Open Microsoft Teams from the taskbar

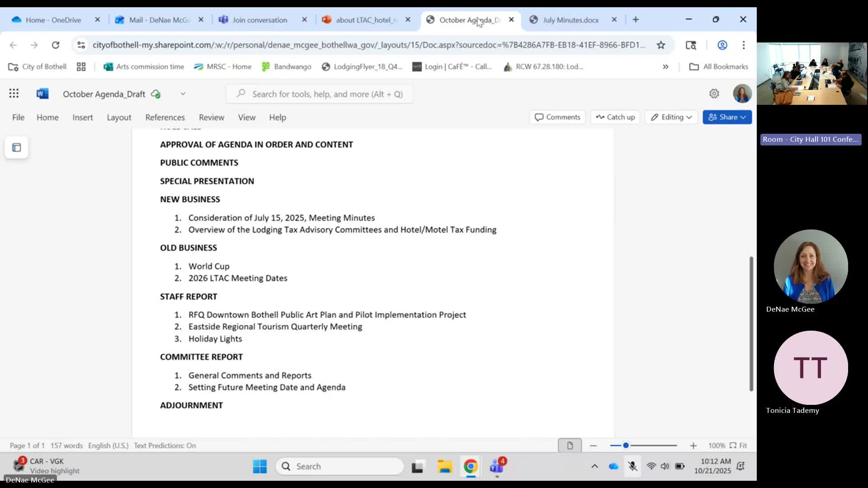coord(497,466)
